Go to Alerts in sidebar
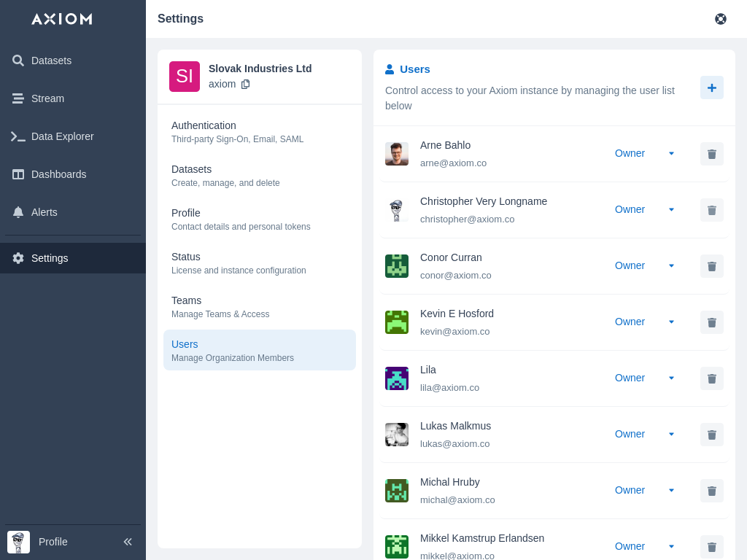 coord(44,212)
